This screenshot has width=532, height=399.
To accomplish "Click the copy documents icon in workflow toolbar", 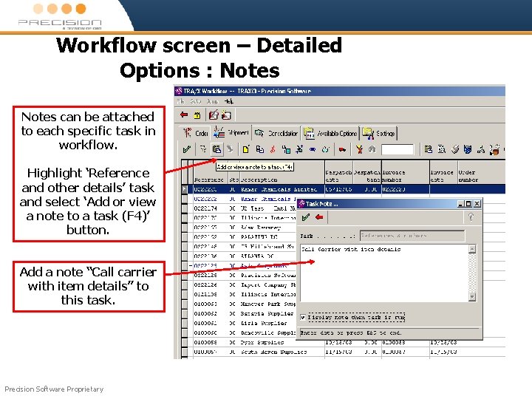I will 259,149.
